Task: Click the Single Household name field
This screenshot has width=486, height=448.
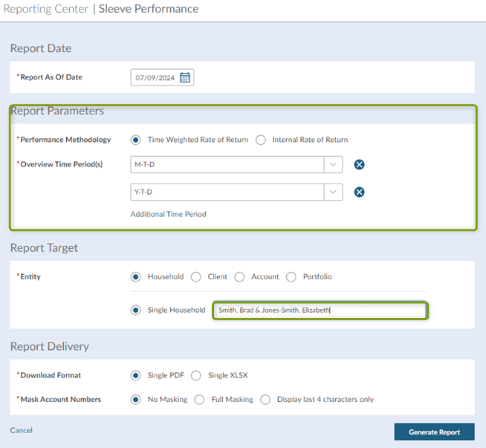Action: point(320,311)
